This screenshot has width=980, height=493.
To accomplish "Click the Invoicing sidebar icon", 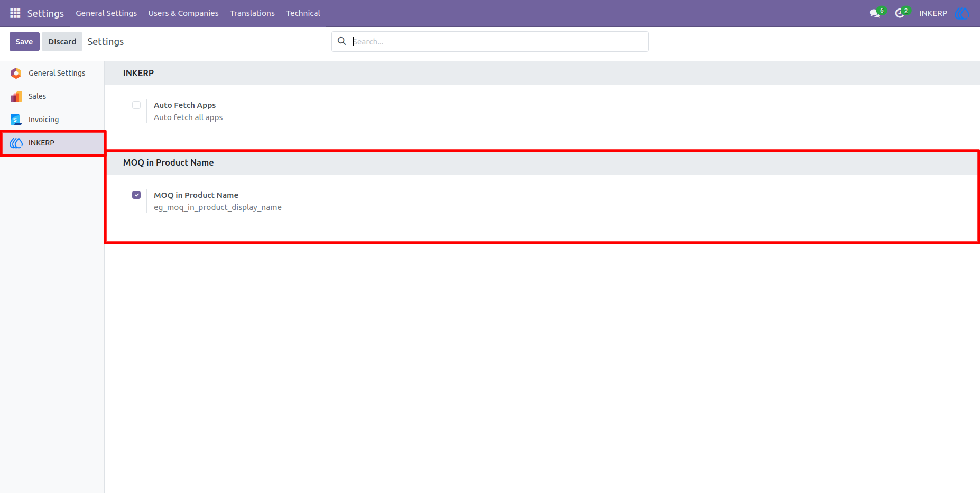I will (x=16, y=120).
